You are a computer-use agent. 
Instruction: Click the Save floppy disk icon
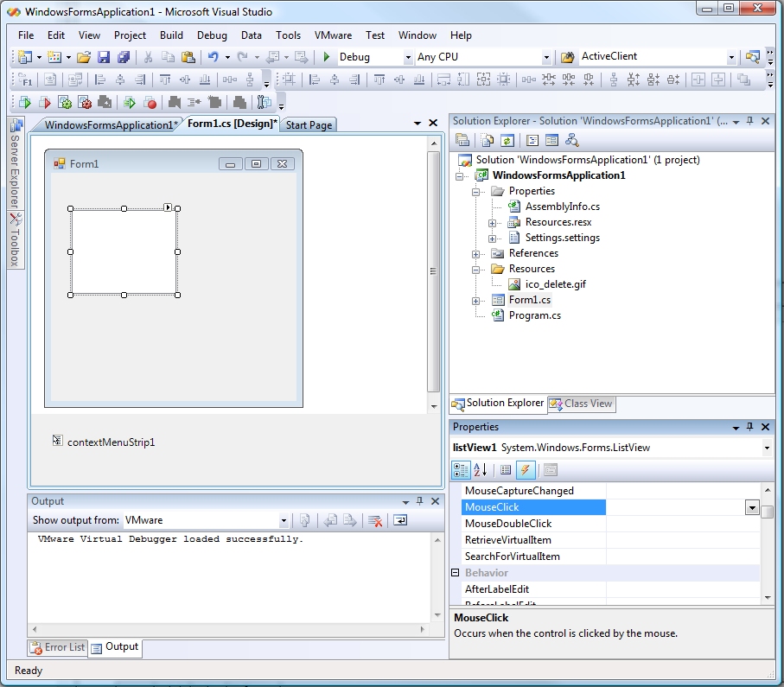tap(104, 57)
